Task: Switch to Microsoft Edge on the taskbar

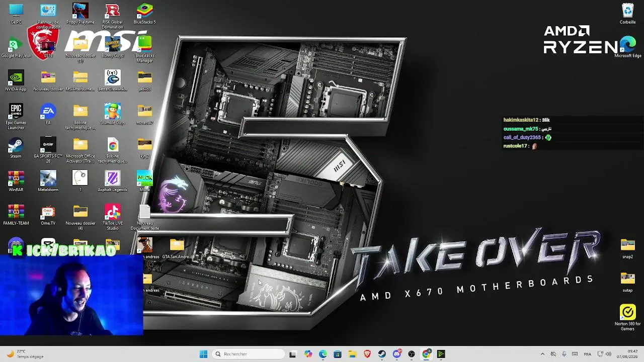Action: pos(323,354)
